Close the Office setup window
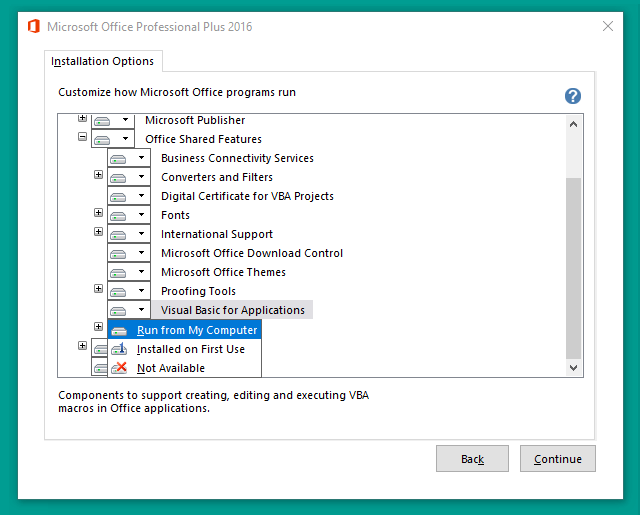 click(608, 27)
